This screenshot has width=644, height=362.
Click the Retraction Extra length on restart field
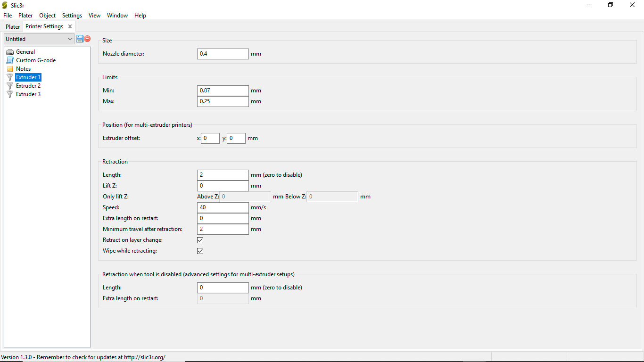pos(223,218)
